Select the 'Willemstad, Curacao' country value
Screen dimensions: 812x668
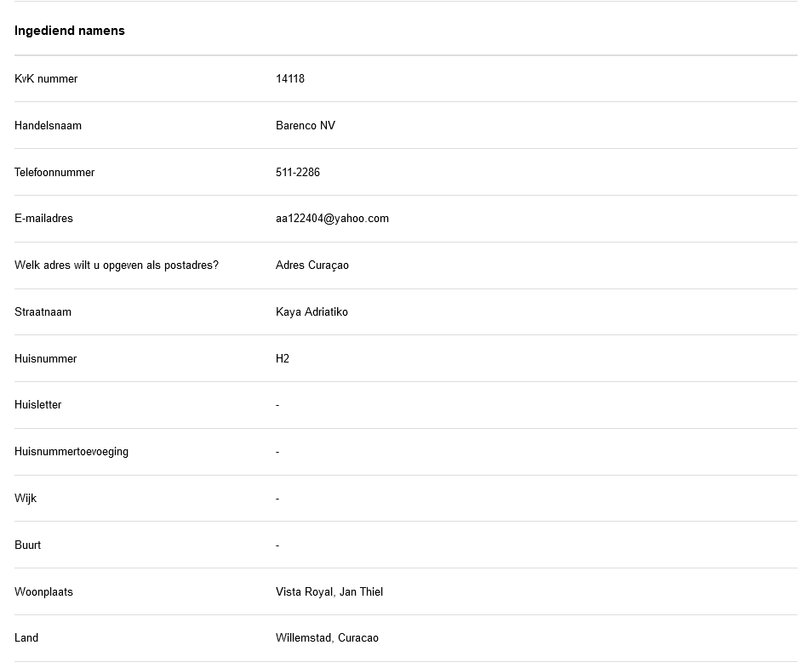tap(327, 638)
